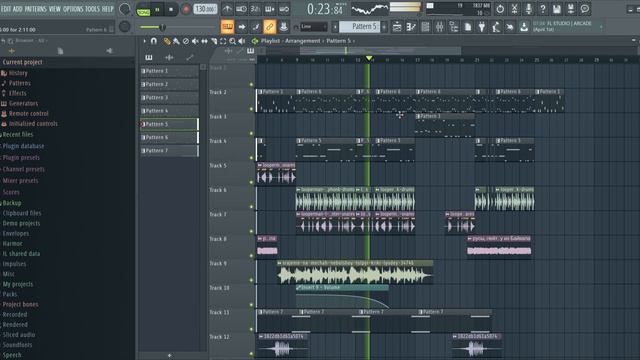The image size is (640, 360).
Task: Toggle loop recording icon
Action: click(284, 9)
